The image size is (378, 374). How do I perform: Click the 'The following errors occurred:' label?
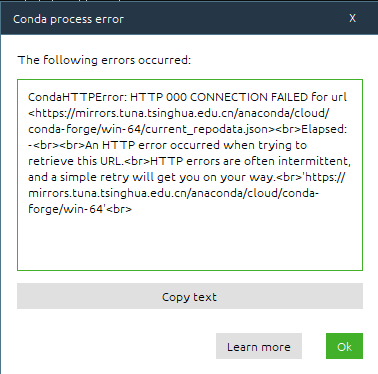coord(104,60)
